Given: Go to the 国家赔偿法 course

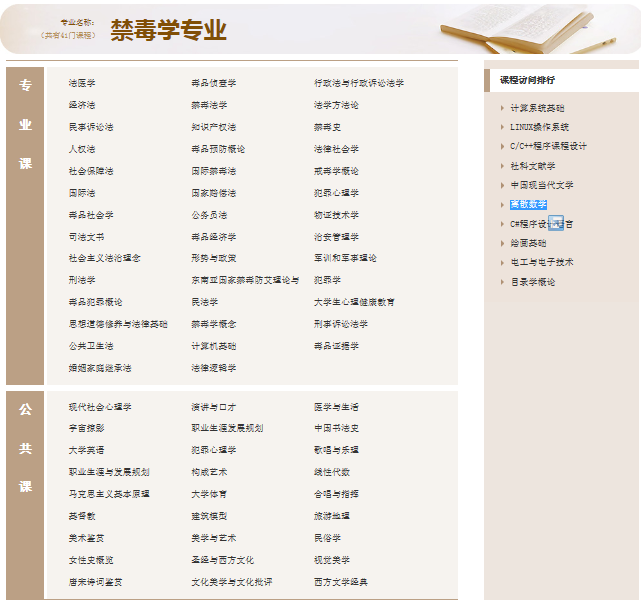Looking at the screenshot, I should [x=213, y=193].
